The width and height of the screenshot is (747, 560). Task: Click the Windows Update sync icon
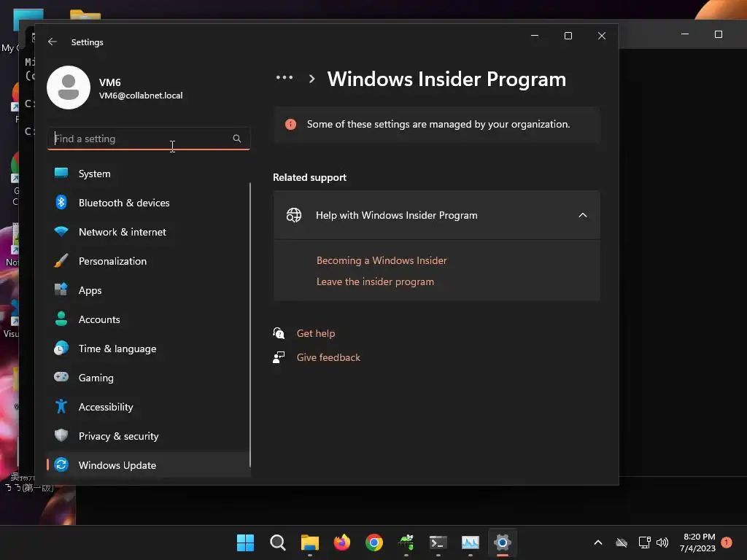click(x=61, y=464)
